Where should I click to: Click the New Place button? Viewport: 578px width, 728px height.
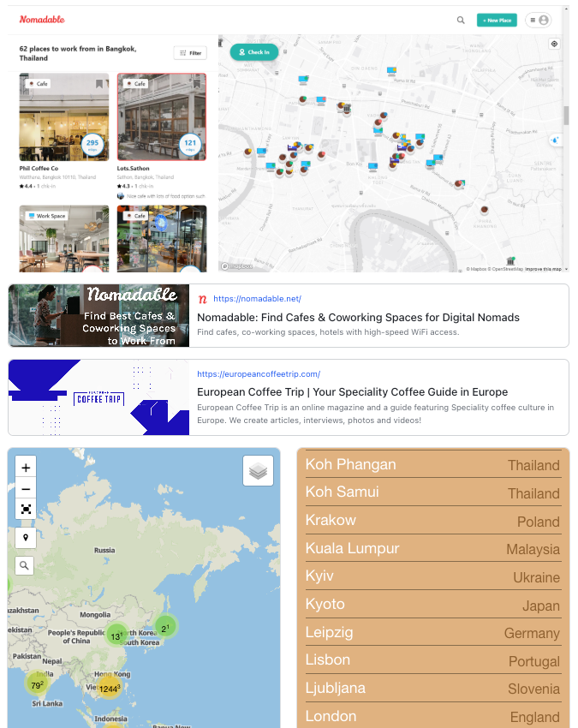click(497, 20)
